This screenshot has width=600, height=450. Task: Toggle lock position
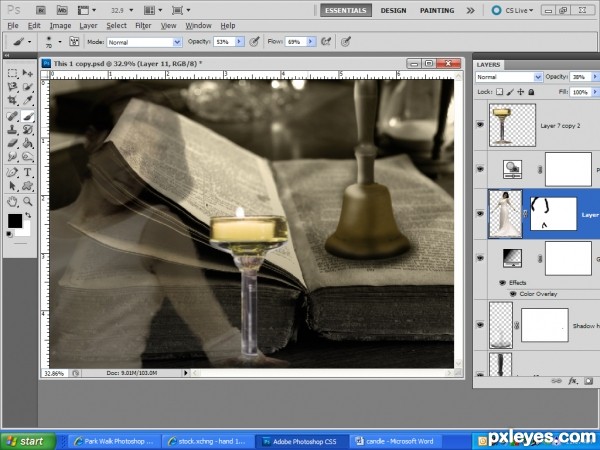[x=520, y=92]
